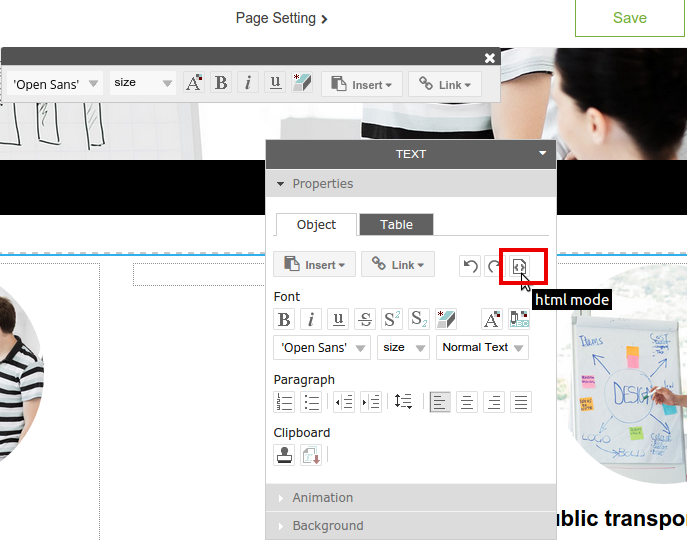The image size is (687, 540).
Task: Click font color icon in floating toolbar
Action: (194, 83)
